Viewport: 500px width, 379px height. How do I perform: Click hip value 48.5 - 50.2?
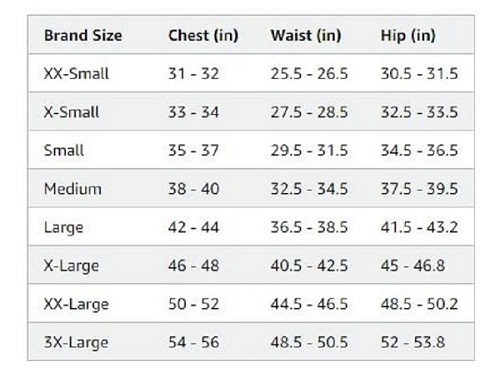419,304
